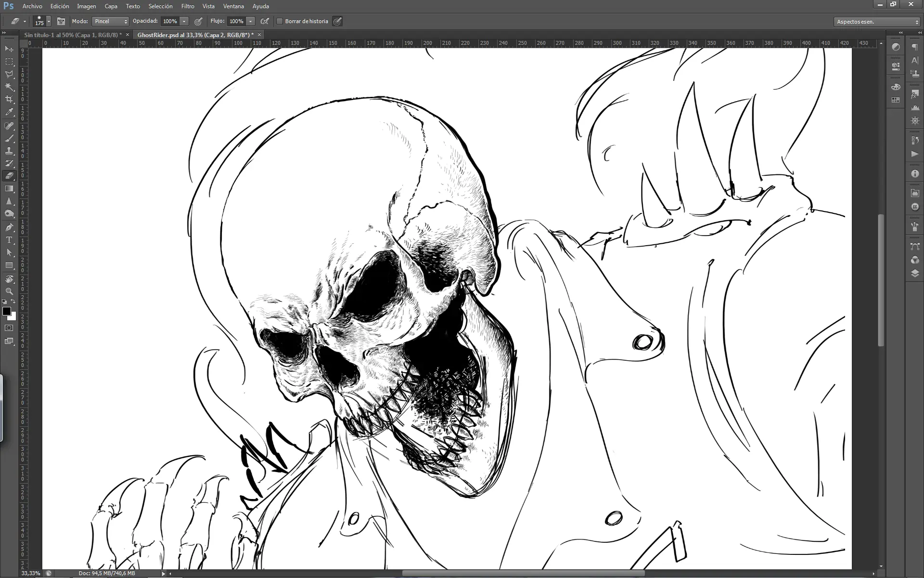The height and width of the screenshot is (578, 924).
Task: Toggle pressure for opacity button
Action: 198,21
